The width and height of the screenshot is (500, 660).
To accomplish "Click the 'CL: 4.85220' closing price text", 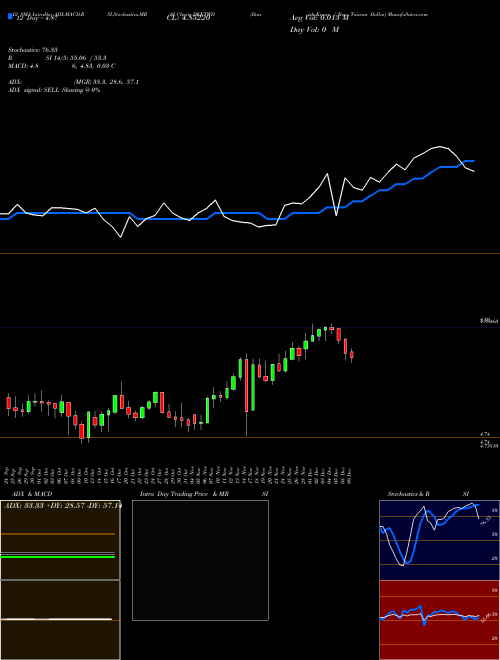I will [188, 19].
